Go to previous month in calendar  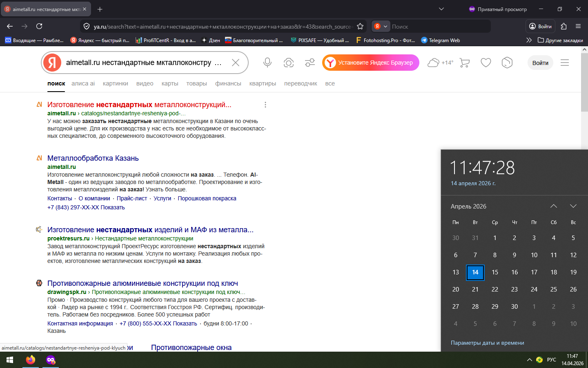(553, 206)
